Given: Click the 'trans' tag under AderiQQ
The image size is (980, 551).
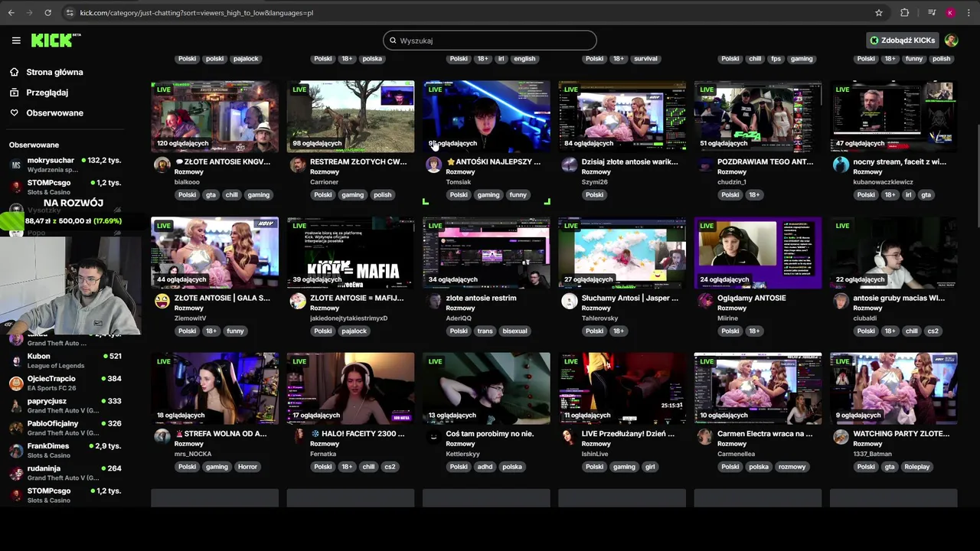Looking at the screenshot, I should 485,331.
